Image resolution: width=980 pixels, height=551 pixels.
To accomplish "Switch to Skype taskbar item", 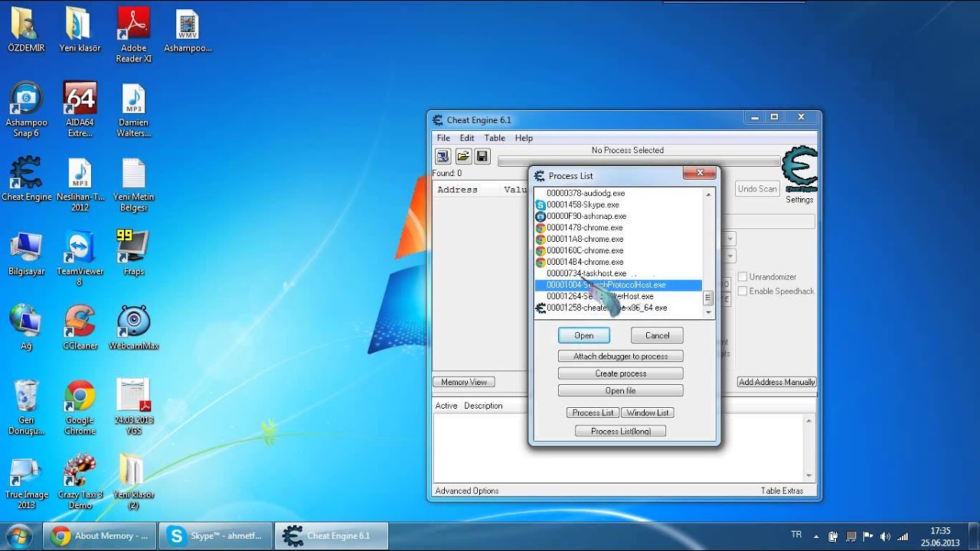I will click(x=215, y=536).
